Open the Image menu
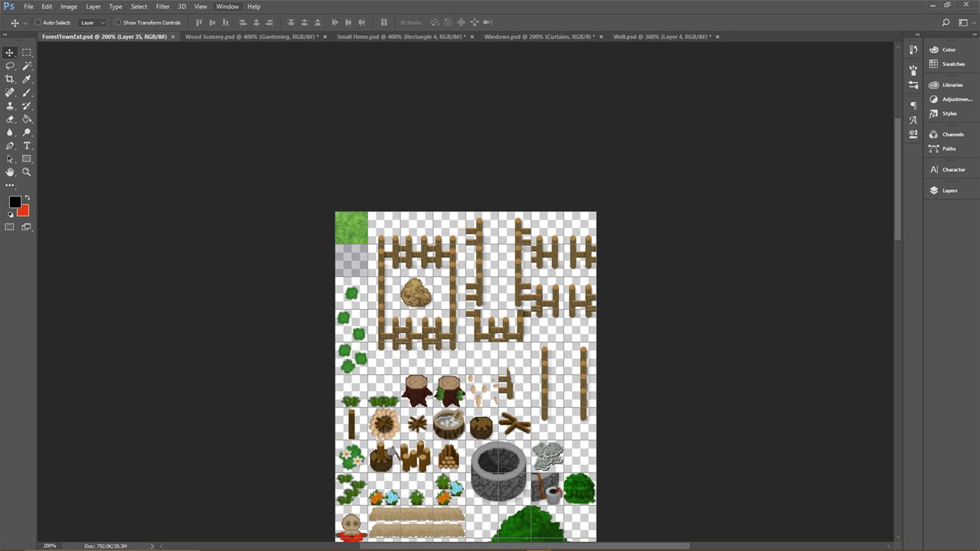The width and height of the screenshot is (980, 551). click(x=69, y=6)
